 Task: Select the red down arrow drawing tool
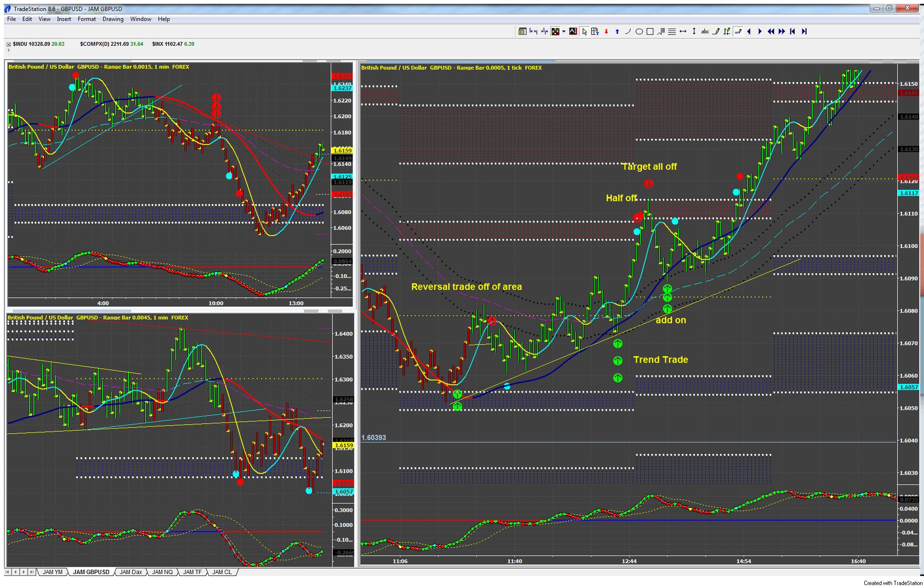point(606,31)
